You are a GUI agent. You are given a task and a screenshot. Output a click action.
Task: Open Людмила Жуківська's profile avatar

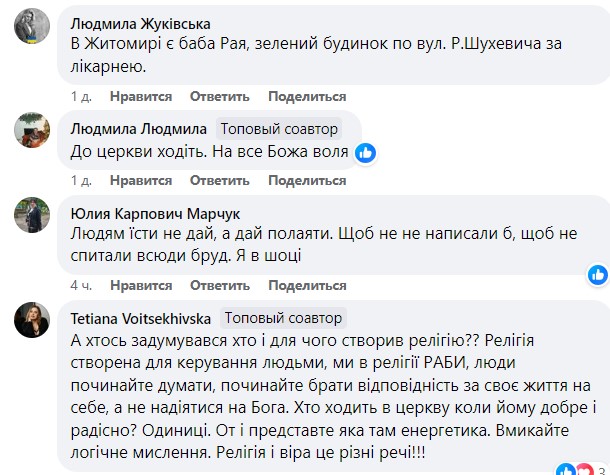click(32, 26)
